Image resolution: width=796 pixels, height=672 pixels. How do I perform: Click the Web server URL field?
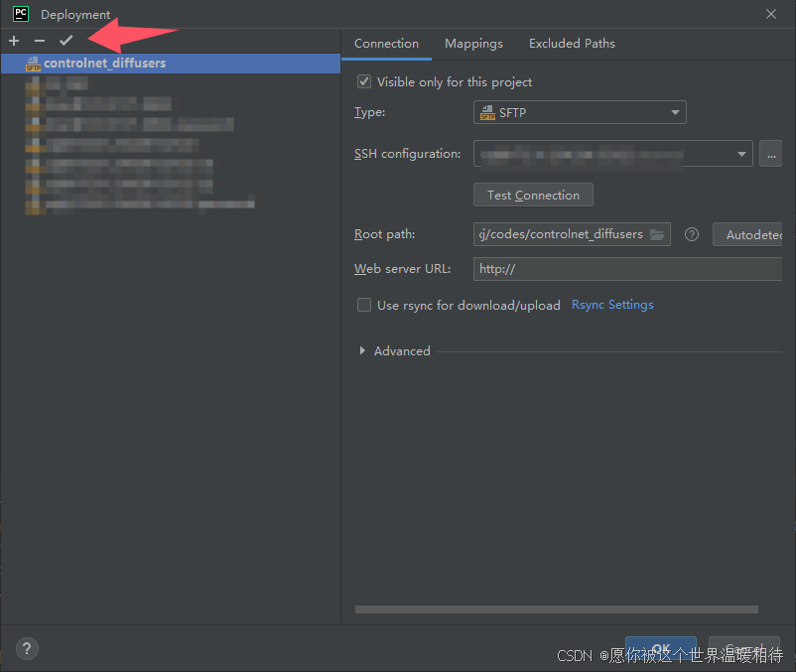point(627,269)
